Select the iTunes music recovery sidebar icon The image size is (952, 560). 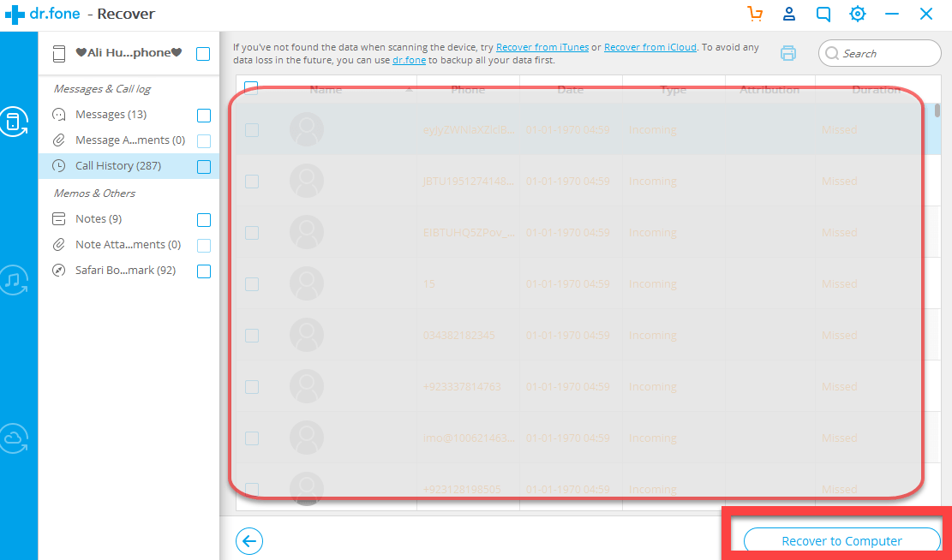[x=14, y=279]
